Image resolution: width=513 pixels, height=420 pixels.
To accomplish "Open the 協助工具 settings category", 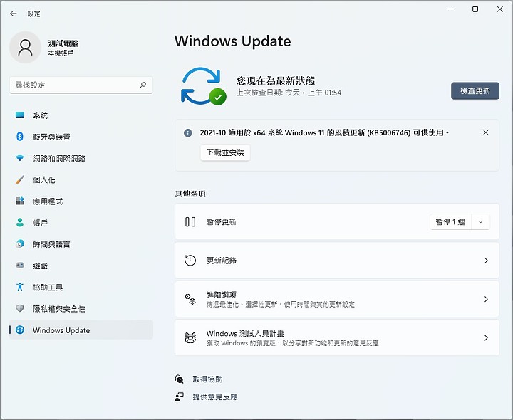I will coord(81,287).
